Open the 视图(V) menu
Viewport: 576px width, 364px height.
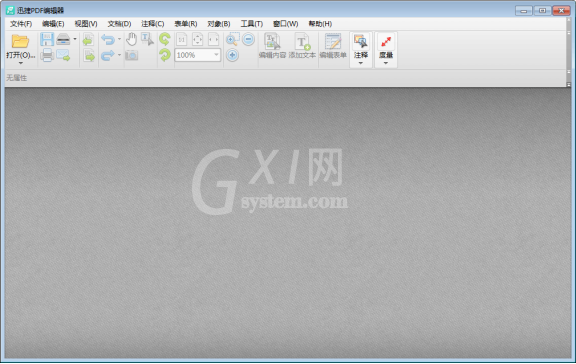(x=86, y=24)
